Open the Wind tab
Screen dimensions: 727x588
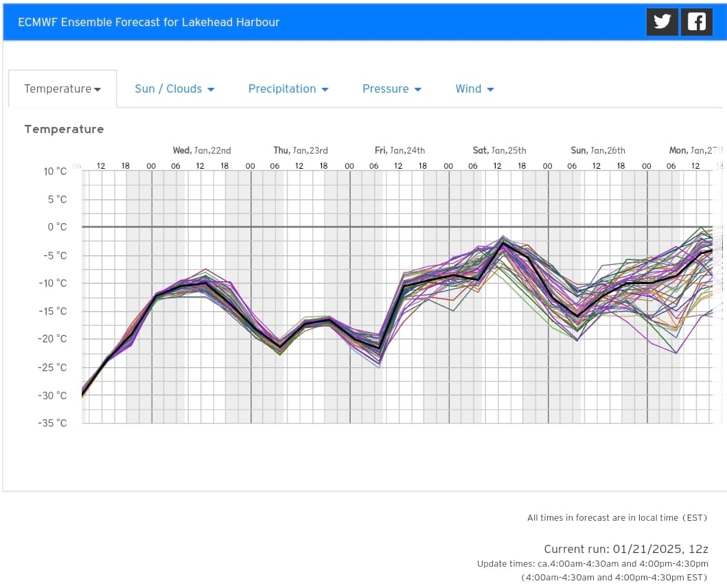[475, 89]
